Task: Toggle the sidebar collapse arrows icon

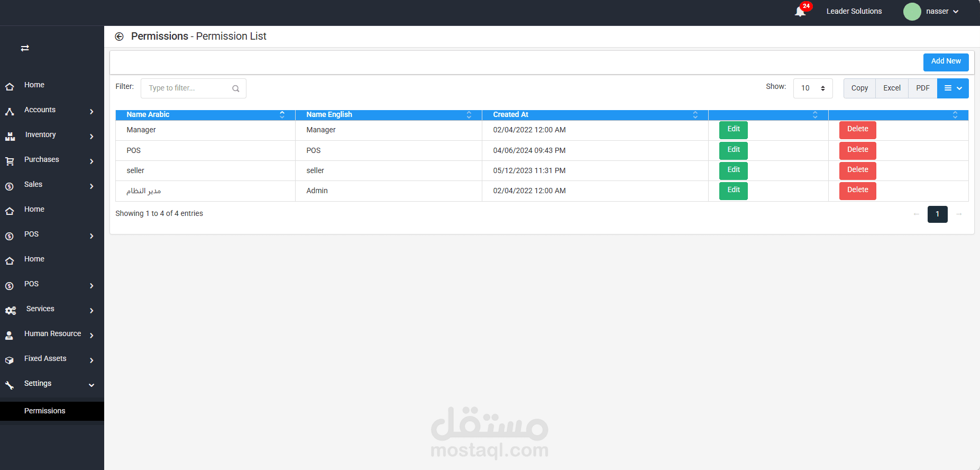Action: (x=25, y=48)
